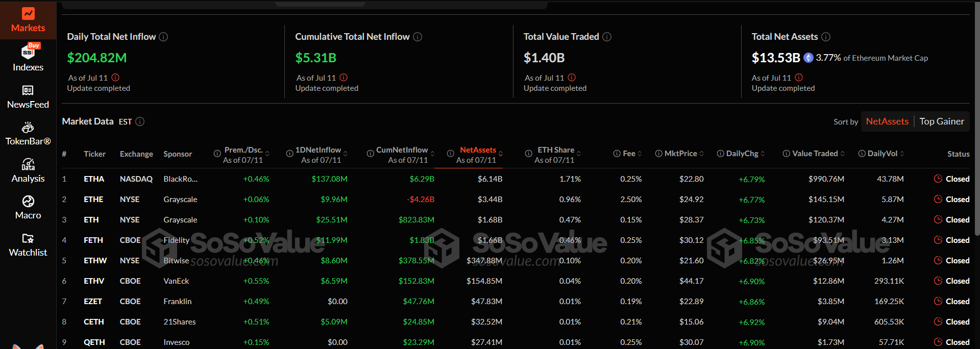Click red alert icon under Total Value Traded
The height and width of the screenshot is (349, 980).
point(572,78)
